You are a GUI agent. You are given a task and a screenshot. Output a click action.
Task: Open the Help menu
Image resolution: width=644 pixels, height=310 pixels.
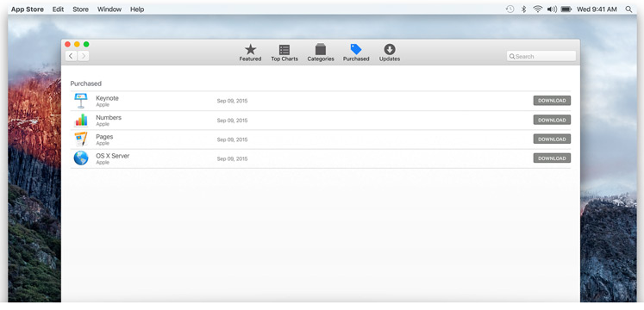click(137, 9)
